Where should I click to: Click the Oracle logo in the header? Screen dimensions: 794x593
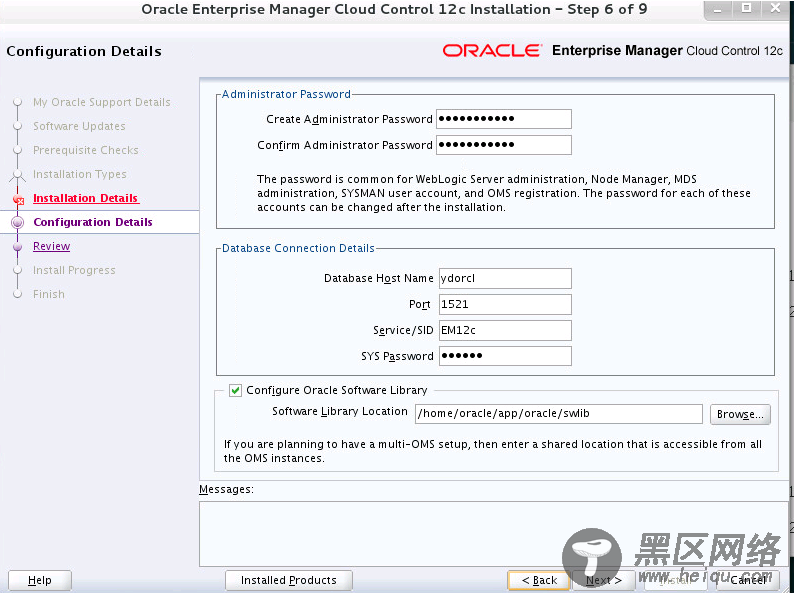[x=492, y=51]
